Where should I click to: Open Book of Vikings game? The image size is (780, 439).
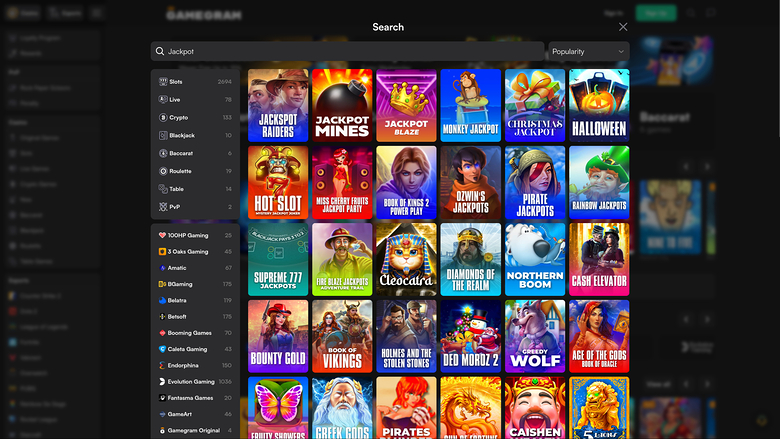tap(342, 336)
